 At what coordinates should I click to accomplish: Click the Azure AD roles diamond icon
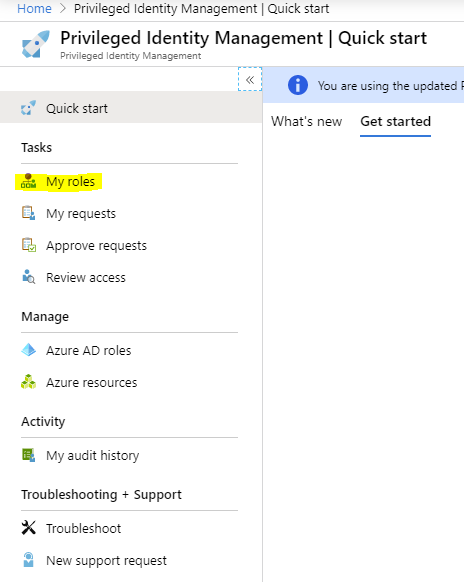tap(29, 350)
